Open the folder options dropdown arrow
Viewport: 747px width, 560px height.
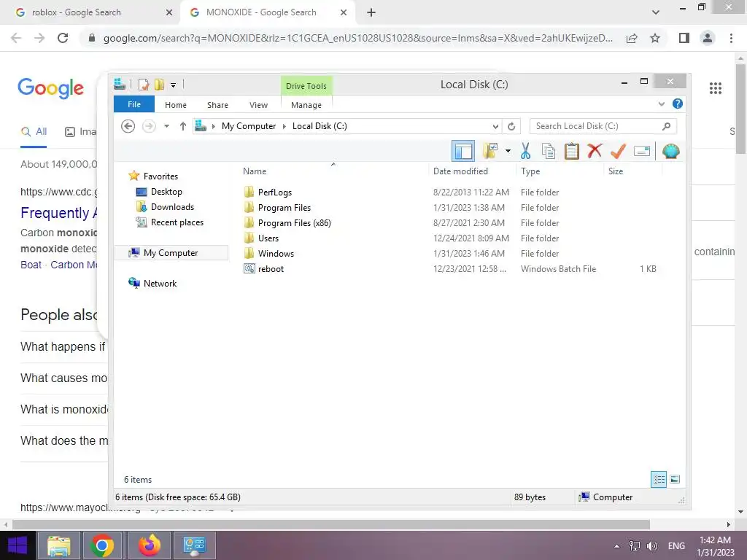click(x=508, y=152)
